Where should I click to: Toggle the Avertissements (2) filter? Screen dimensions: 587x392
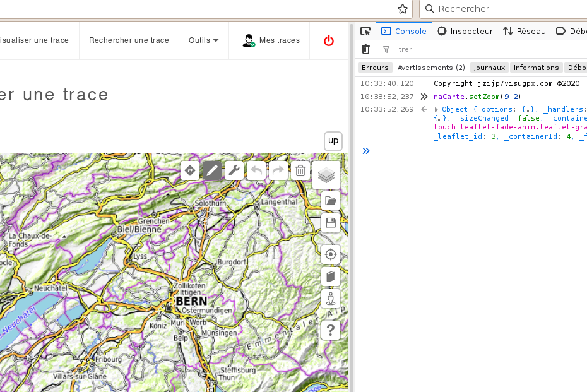pyautogui.click(x=431, y=68)
